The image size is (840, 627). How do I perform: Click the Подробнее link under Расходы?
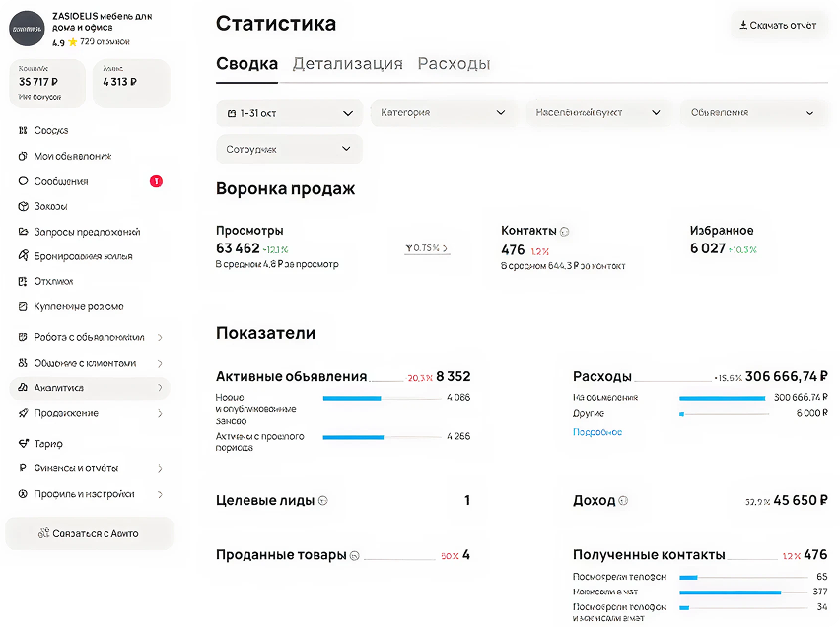[x=597, y=432]
